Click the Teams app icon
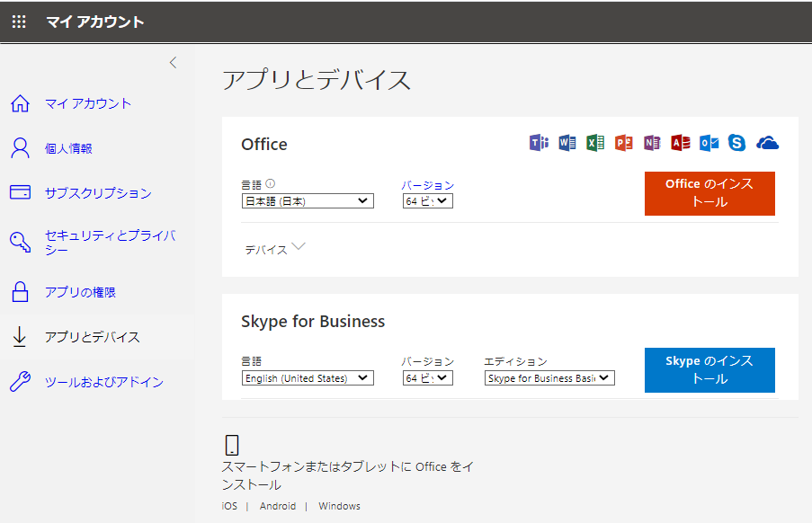812x523 pixels. coord(539,142)
